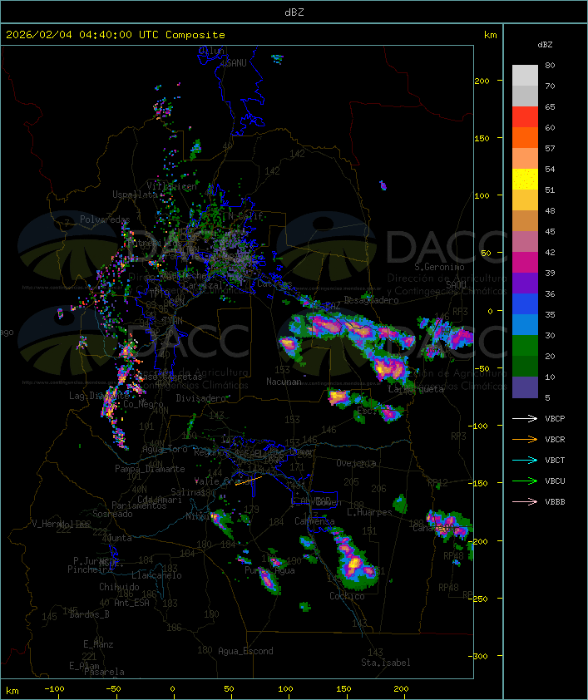Click the timestamp 2026/02/04 04:40:00 UTC Composite
This screenshot has width=588, height=700.
point(116,35)
